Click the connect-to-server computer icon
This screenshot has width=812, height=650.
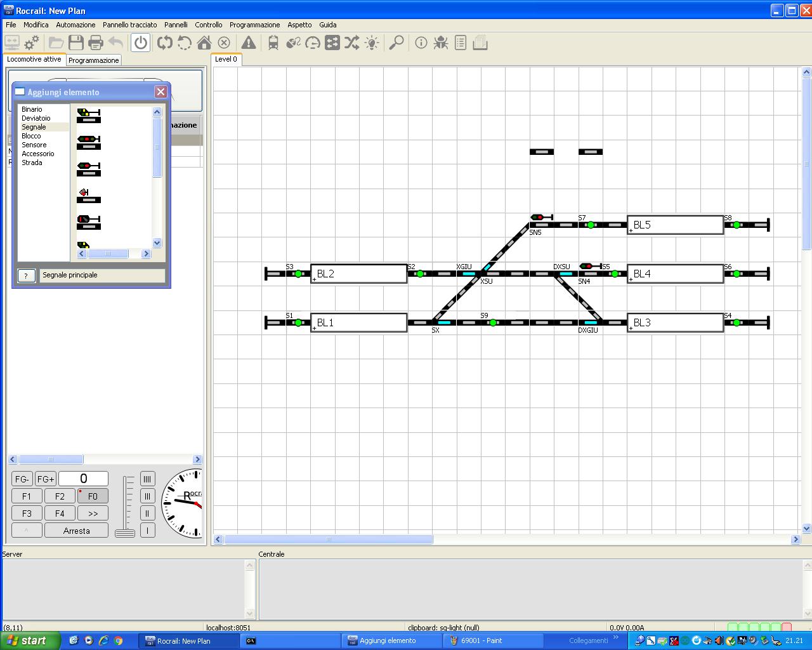(x=11, y=43)
